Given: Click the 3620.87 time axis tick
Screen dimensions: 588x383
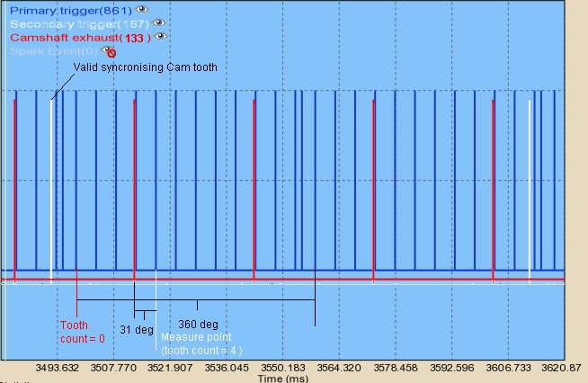Looking at the screenshot, I should 562,368.
